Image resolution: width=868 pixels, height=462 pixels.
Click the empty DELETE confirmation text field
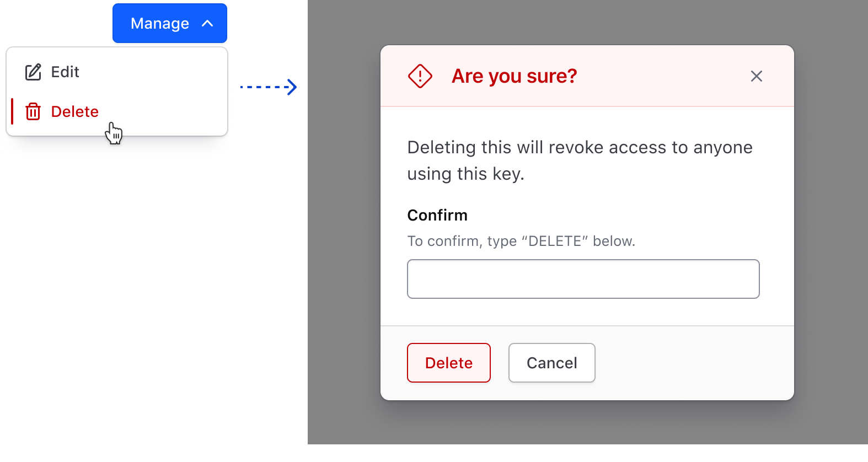click(583, 278)
